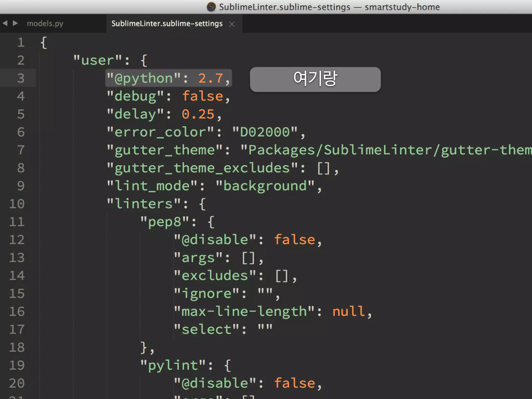
Task: Close the SublimeLinter.sublime-settings tab
Action: click(x=232, y=24)
